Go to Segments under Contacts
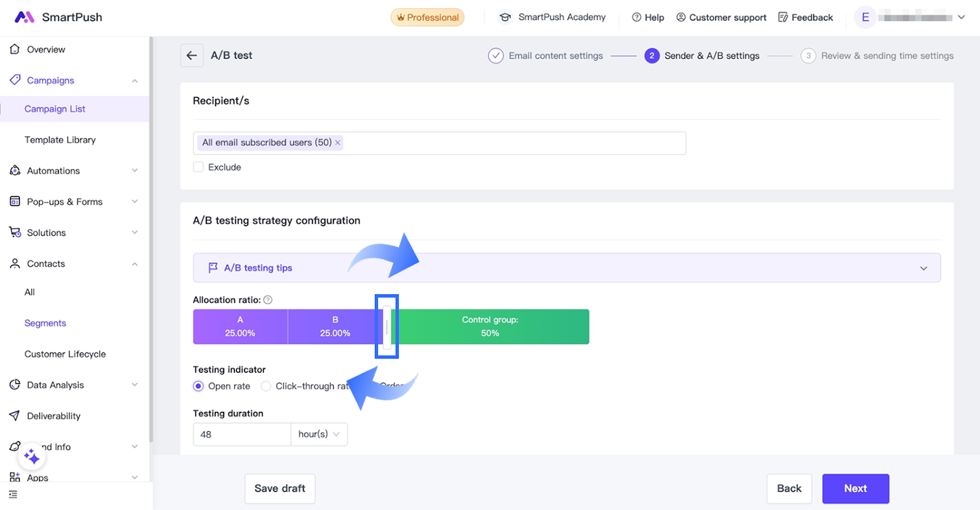Screen dimensions: 980x510 45,323
